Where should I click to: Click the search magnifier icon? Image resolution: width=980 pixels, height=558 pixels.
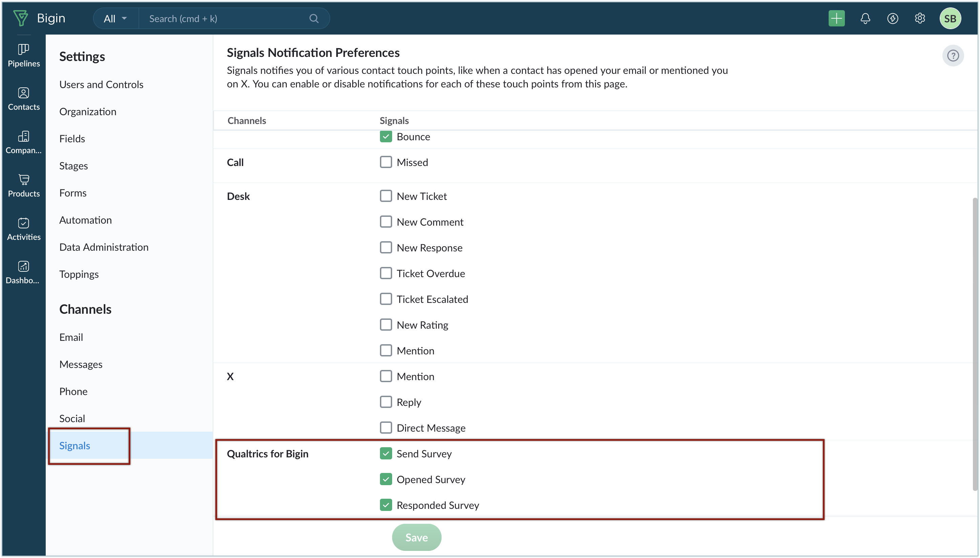click(314, 18)
